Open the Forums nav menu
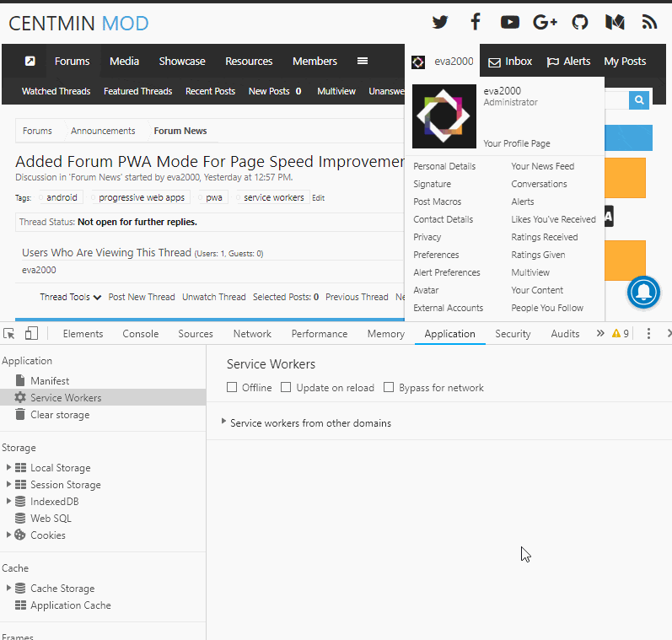The width and height of the screenshot is (672, 640). [72, 62]
